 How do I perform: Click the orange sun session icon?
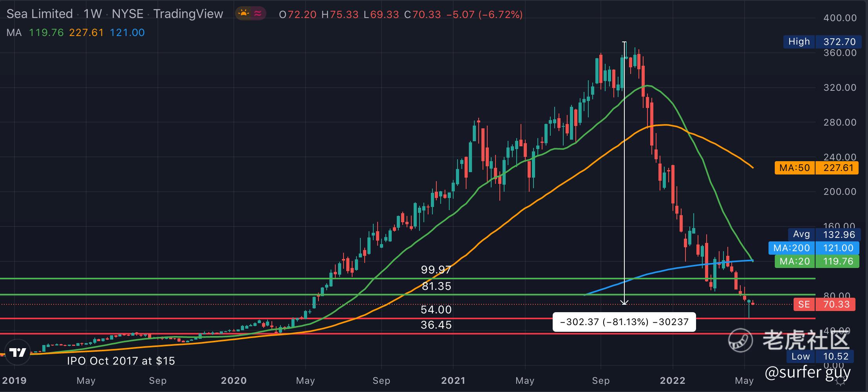(x=244, y=14)
